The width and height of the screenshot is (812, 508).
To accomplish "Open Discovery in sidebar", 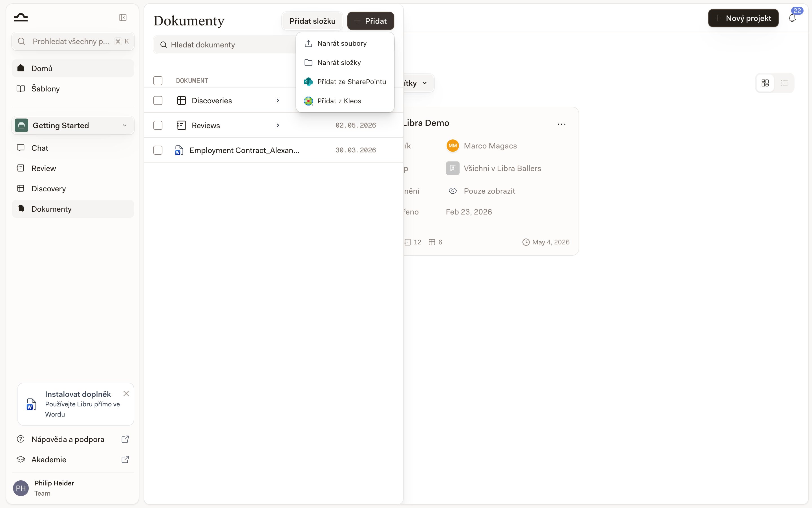I will 73,189.
